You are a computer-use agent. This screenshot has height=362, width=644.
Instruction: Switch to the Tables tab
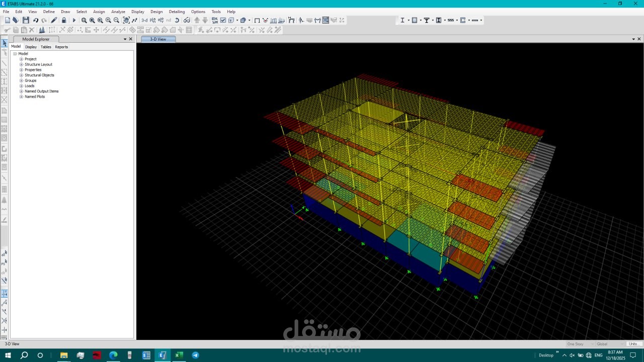coord(46,47)
